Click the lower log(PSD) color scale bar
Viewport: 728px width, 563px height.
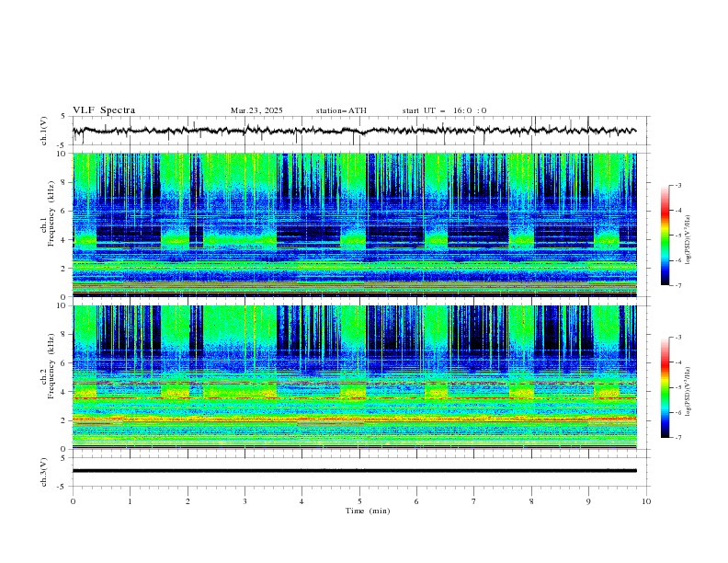(665, 387)
